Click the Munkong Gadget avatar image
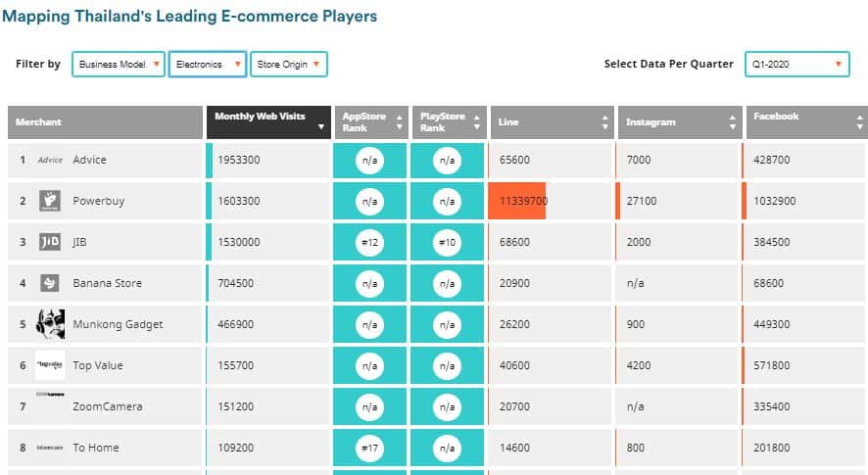 pyautogui.click(x=50, y=324)
